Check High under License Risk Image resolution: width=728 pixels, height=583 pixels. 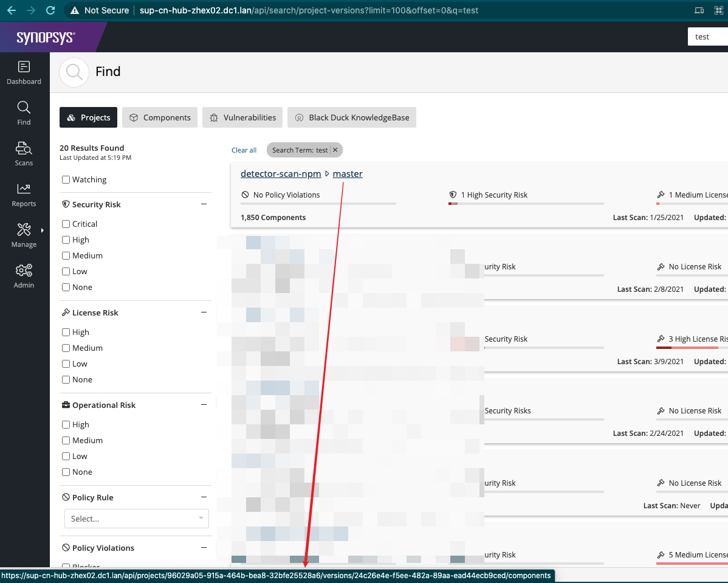66,332
